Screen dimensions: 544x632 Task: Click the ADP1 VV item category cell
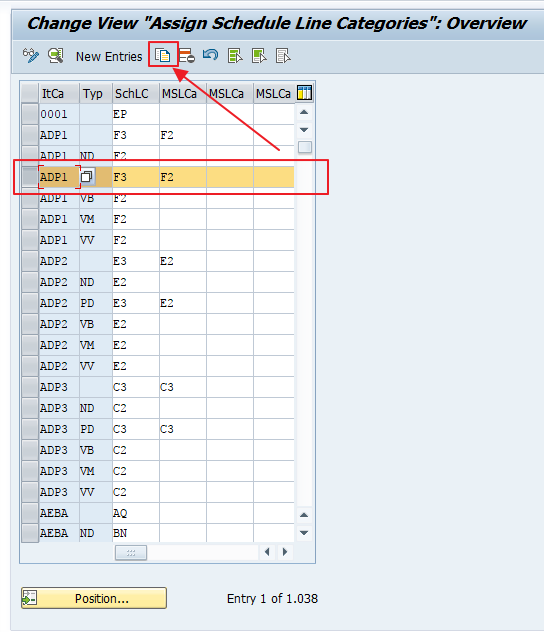coord(59,240)
